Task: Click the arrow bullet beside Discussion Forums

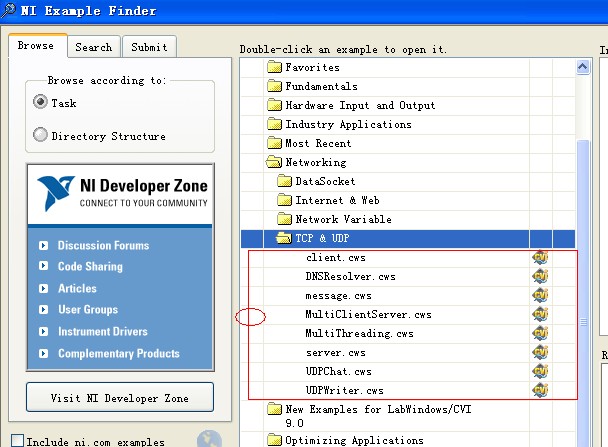Action: coord(43,245)
